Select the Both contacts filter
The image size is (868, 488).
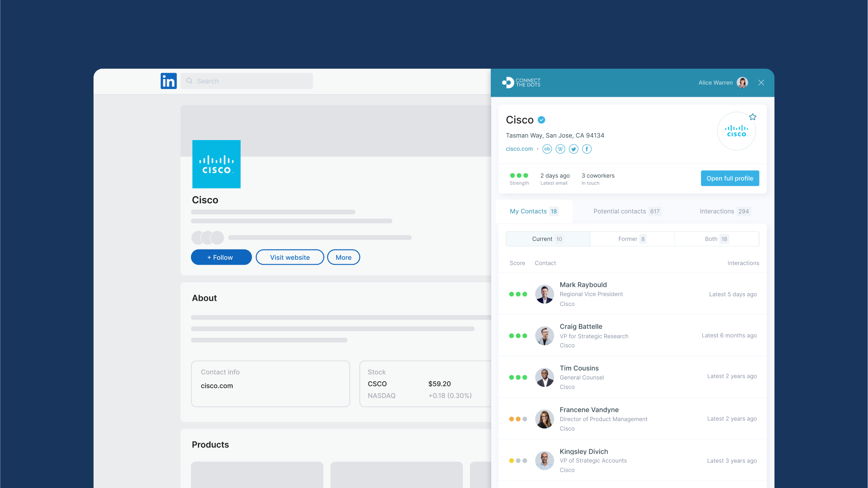(x=716, y=239)
